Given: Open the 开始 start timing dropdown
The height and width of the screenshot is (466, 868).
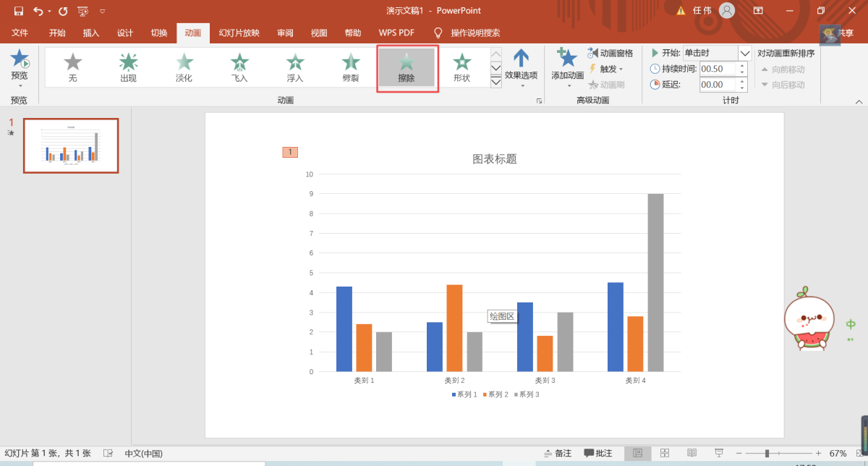Looking at the screenshot, I should coord(744,53).
